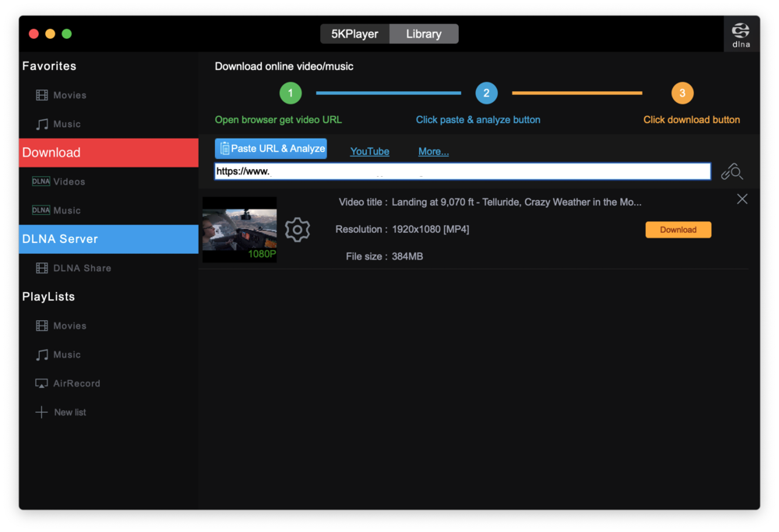779x532 pixels.
Task: Click step 2 blue circle
Action: (x=486, y=93)
